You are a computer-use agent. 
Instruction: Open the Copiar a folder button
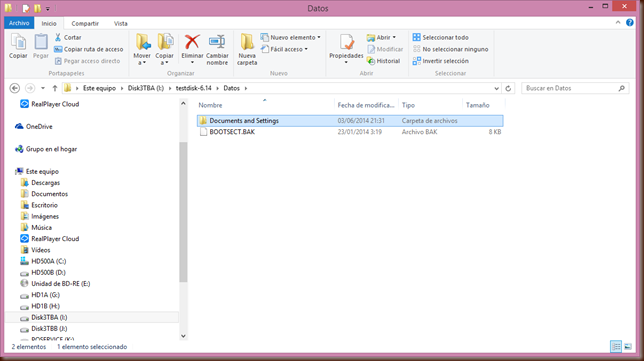[165, 49]
